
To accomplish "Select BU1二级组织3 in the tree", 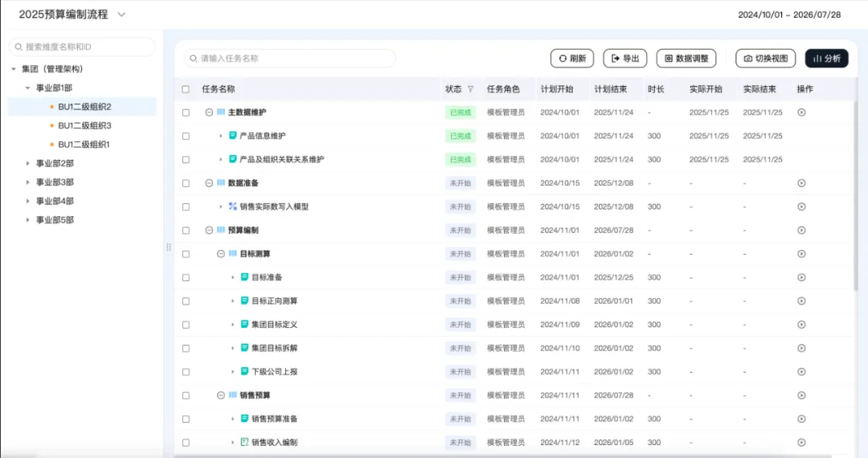I will click(83, 125).
